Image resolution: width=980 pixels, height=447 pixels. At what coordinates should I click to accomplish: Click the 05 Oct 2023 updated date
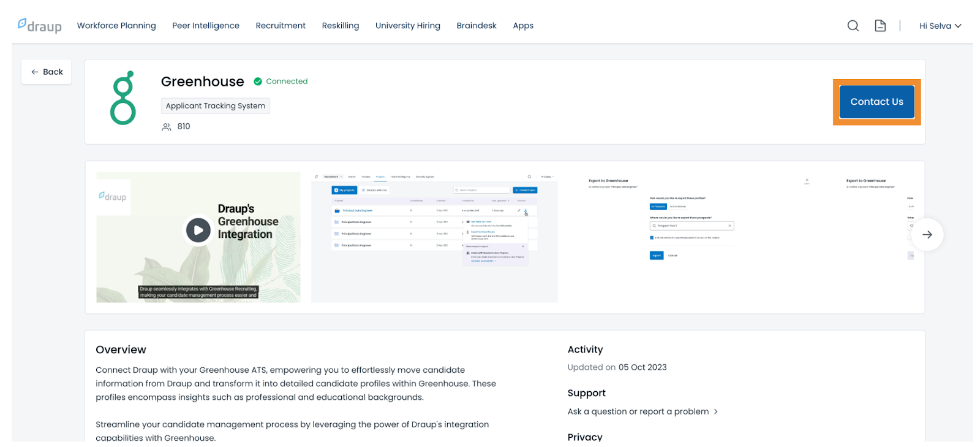point(643,367)
